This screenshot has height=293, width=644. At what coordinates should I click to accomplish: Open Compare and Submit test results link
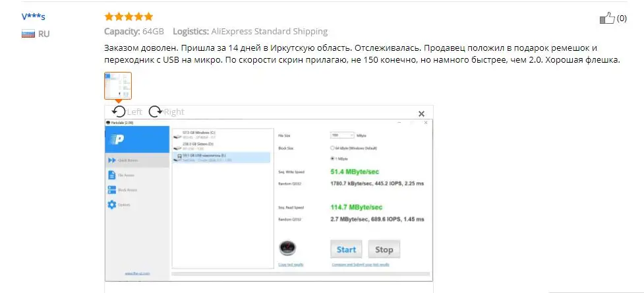(360, 265)
